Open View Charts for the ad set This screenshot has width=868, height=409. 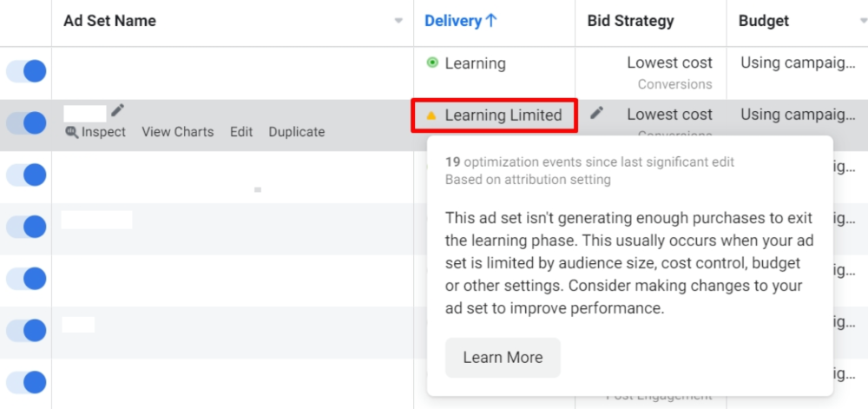(x=178, y=132)
